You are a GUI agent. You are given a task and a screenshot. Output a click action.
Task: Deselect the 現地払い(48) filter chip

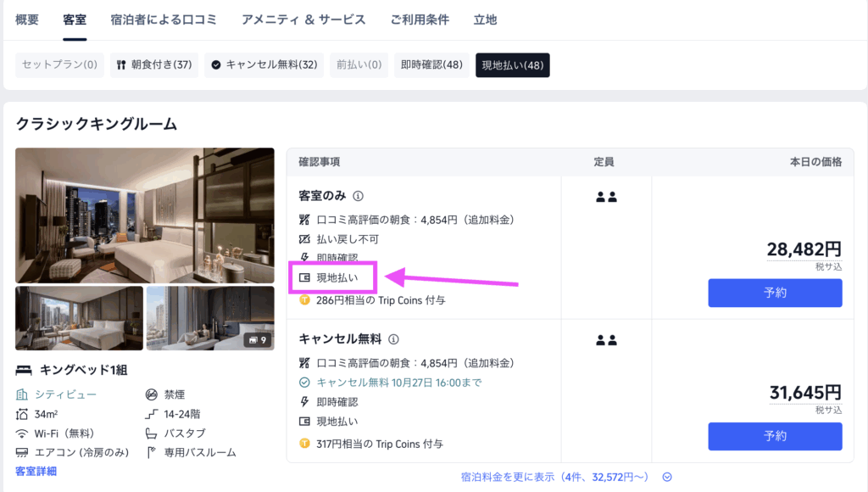point(513,64)
